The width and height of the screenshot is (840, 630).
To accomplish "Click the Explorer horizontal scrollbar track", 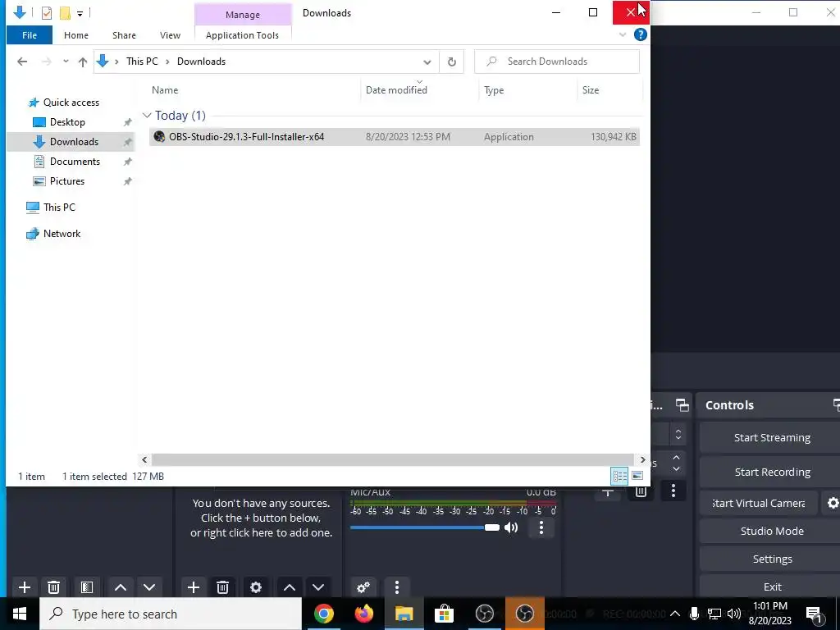I will (393, 459).
